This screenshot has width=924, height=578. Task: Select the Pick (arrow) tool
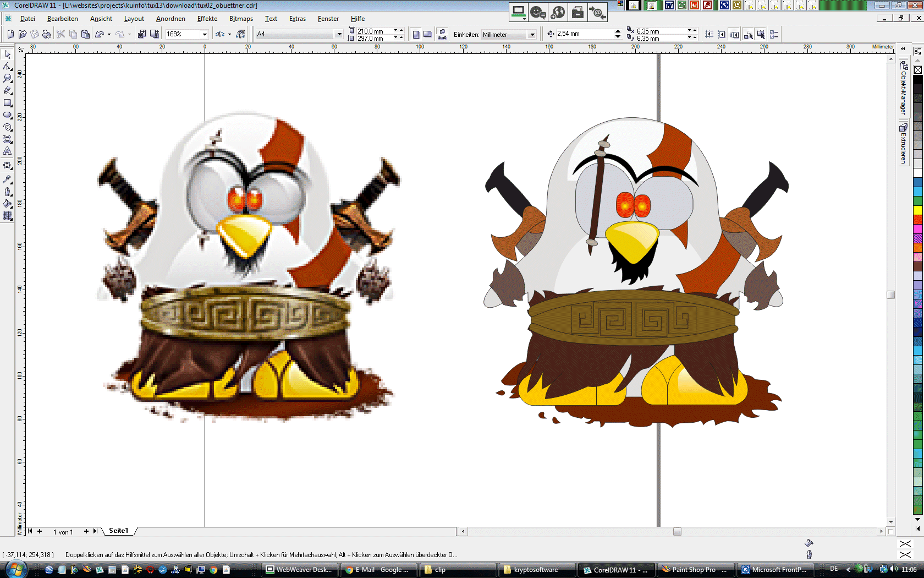(8, 54)
